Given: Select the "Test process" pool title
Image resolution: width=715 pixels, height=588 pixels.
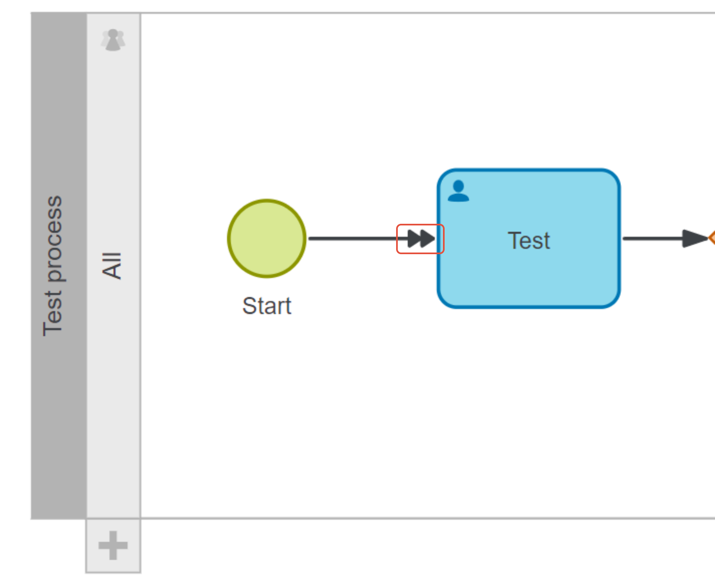Looking at the screenshot, I should (x=53, y=266).
